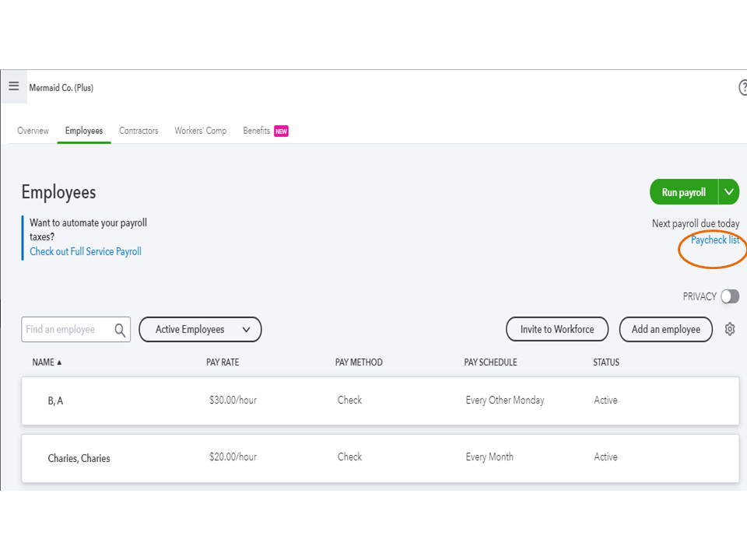Toggle the PRIVACY switch
This screenshot has height=560, width=747.
coord(729,296)
